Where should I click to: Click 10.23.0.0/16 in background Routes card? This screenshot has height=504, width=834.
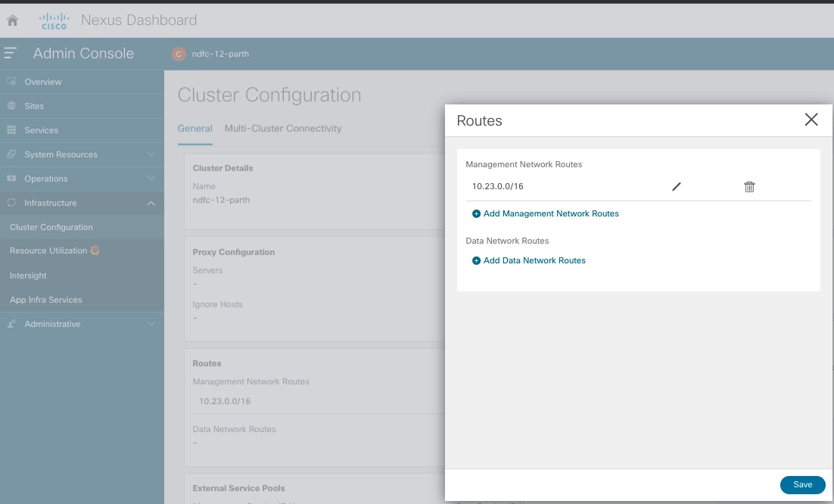pyautogui.click(x=225, y=401)
